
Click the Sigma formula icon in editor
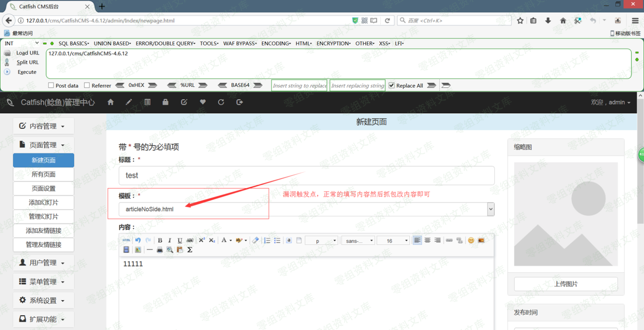[189, 250]
